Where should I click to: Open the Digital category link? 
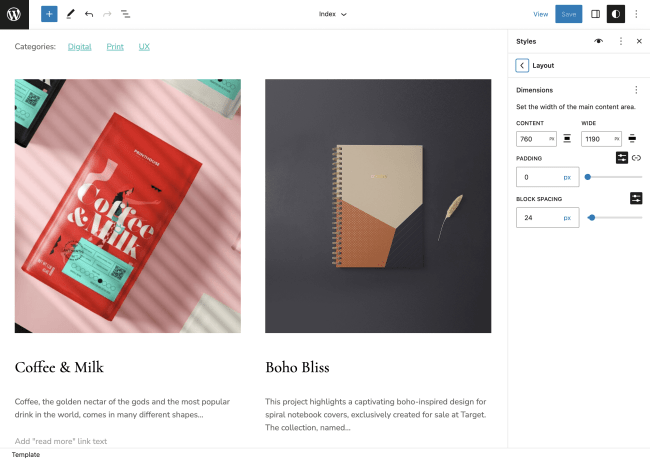80,46
